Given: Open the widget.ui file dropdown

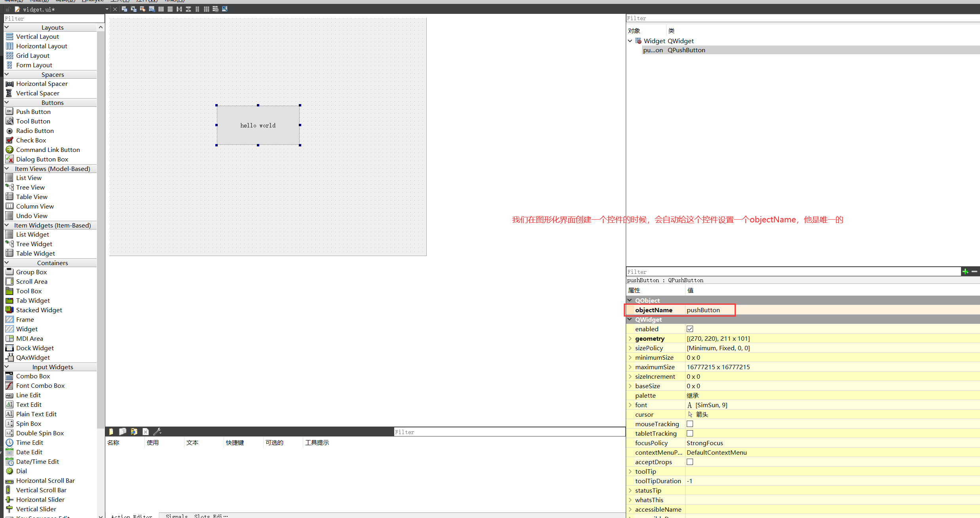Looking at the screenshot, I should coord(107,9).
